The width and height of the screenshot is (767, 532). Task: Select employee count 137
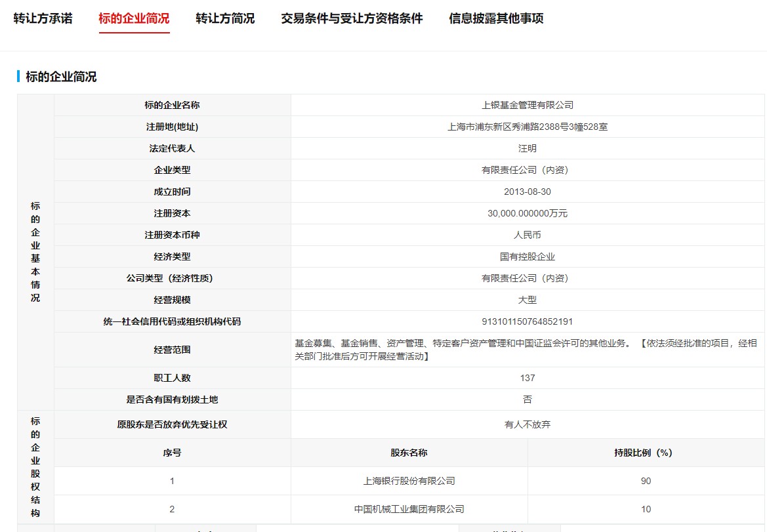click(x=528, y=378)
